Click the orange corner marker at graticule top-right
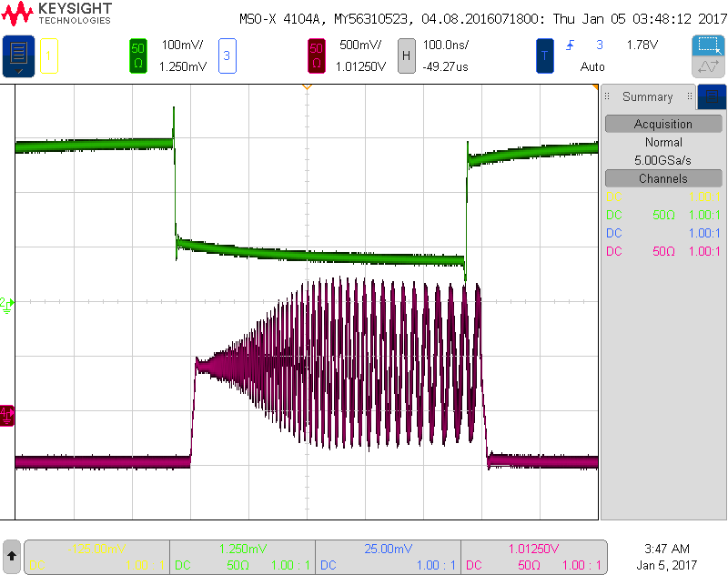 (x=595, y=87)
